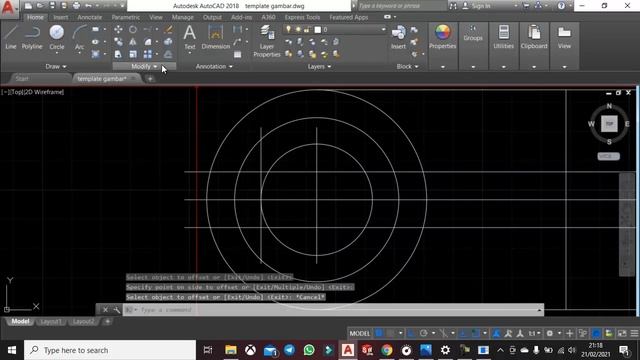Click the Stretch tool icon
640x360 pixels.
(x=118, y=54)
